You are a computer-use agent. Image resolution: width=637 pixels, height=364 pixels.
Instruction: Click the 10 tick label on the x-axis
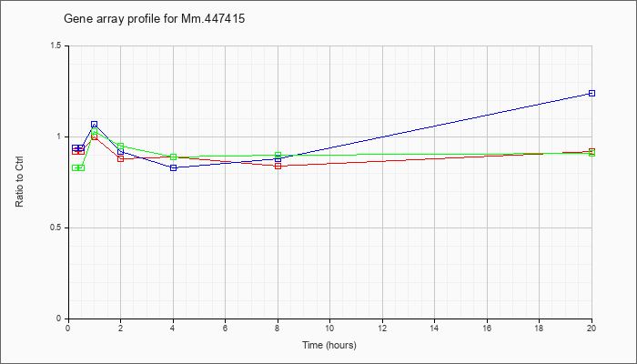329,328
